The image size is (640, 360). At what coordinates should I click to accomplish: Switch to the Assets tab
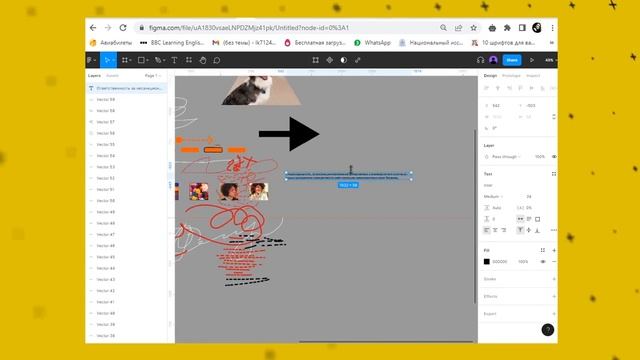click(x=112, y=76)
